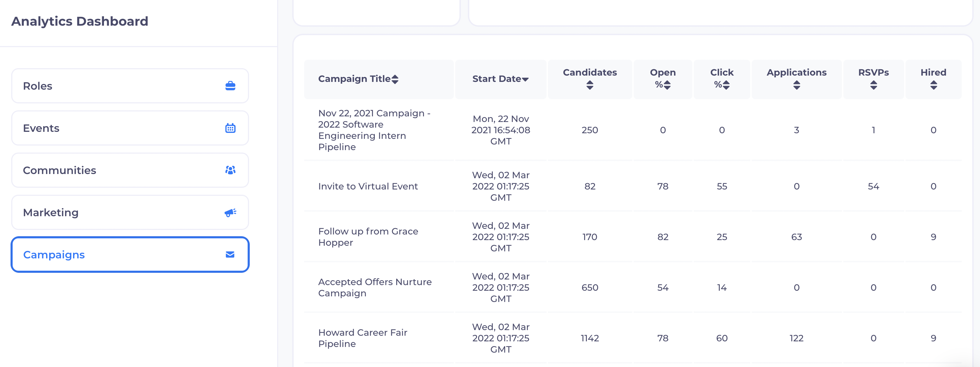Click the Candidates column sort arrows
This screenshot has width=980, height=367.
tap(590, 85)
